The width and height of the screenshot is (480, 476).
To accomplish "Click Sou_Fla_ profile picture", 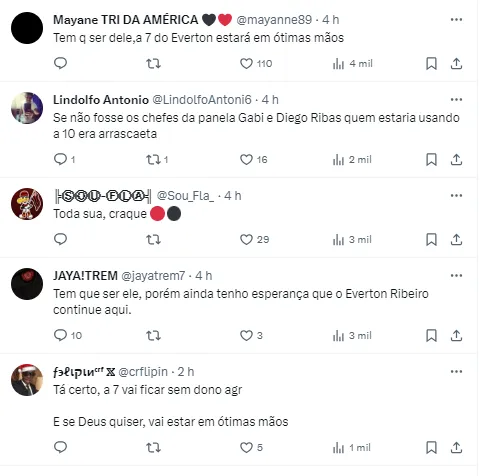I will [27, 204].
